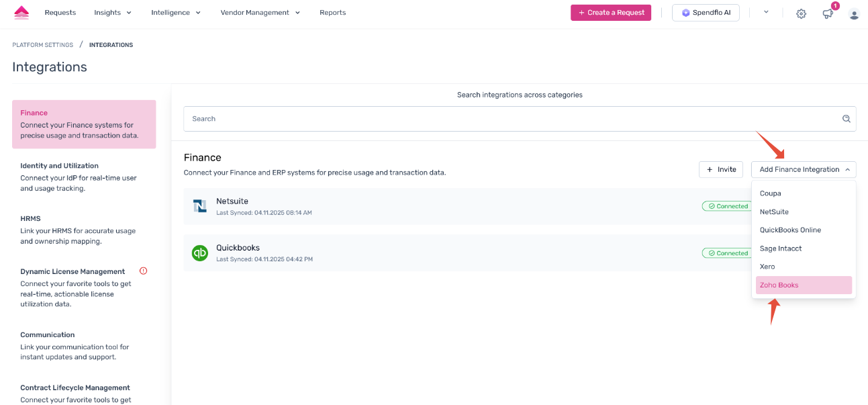Click the Spendflo logo icon
This screenshot has width=868, height=405.
click(21, 13)
